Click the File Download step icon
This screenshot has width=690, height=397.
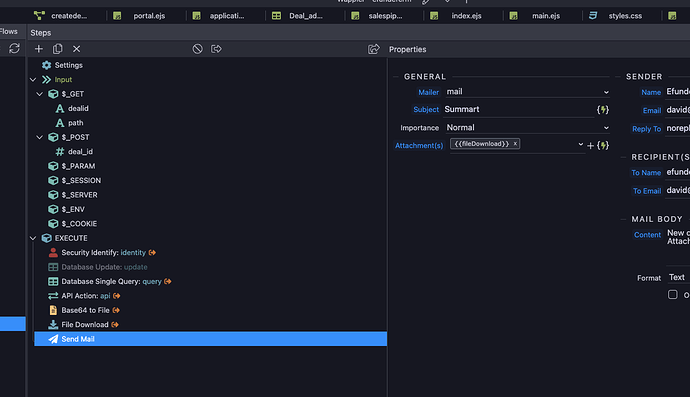(53, 324)
